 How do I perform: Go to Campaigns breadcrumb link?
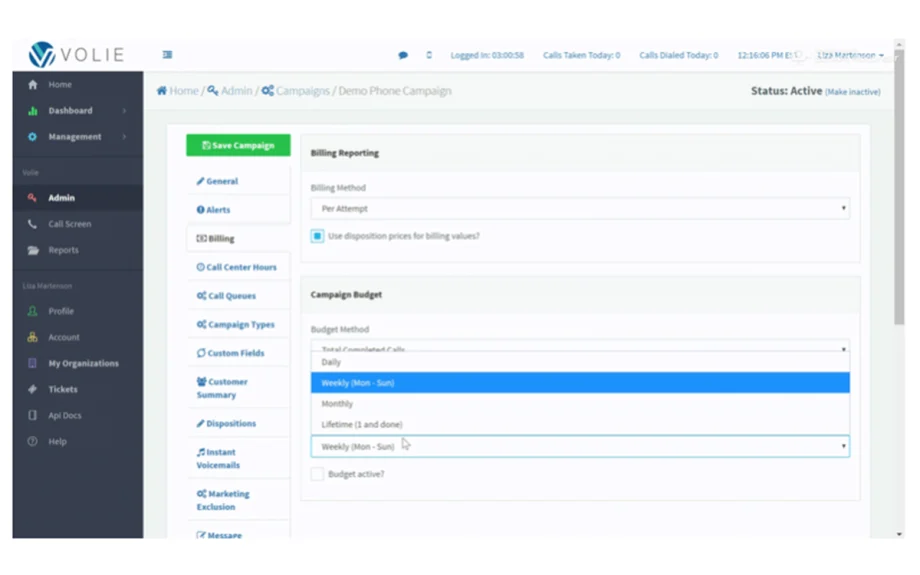(x=303, y=90)
